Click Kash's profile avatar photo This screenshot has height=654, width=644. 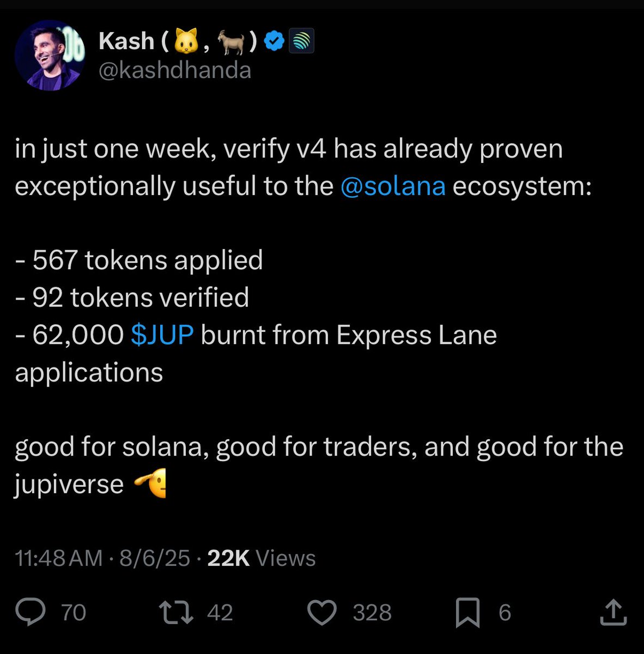(49, 56)
